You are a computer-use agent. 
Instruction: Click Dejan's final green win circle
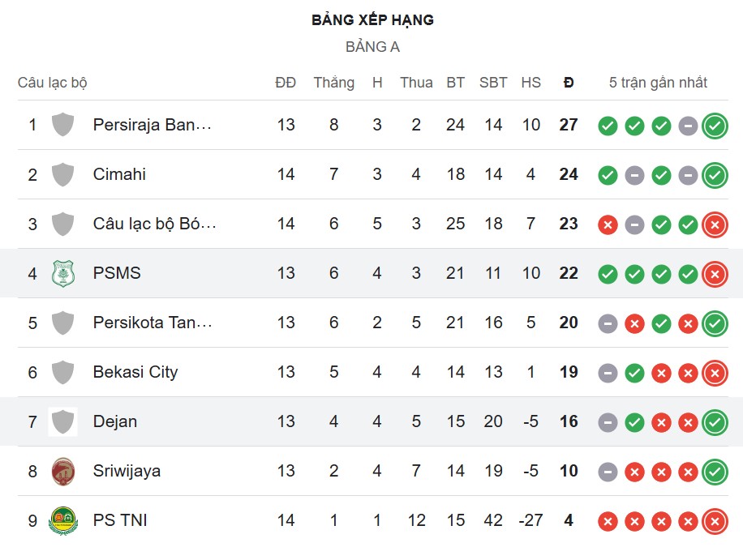point(714,422)
